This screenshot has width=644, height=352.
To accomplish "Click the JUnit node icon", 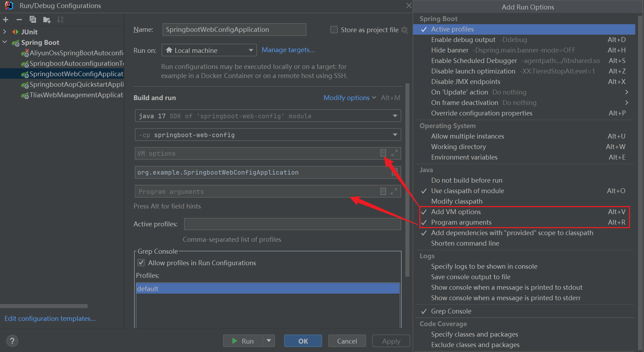I will pos(15,32).
